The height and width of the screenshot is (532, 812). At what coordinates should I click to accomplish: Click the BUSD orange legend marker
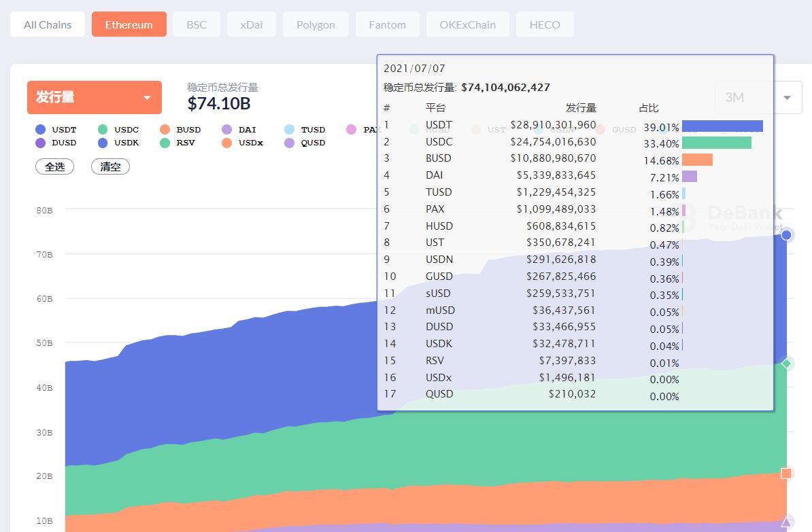pyautogui.click(x=165, y=130)
